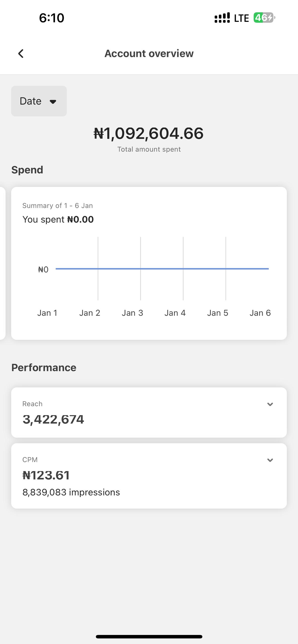Tap the Reach value 3,422,674
This screenshot has height=644, width=298.
pyautogui.click(x=53, y=419)
